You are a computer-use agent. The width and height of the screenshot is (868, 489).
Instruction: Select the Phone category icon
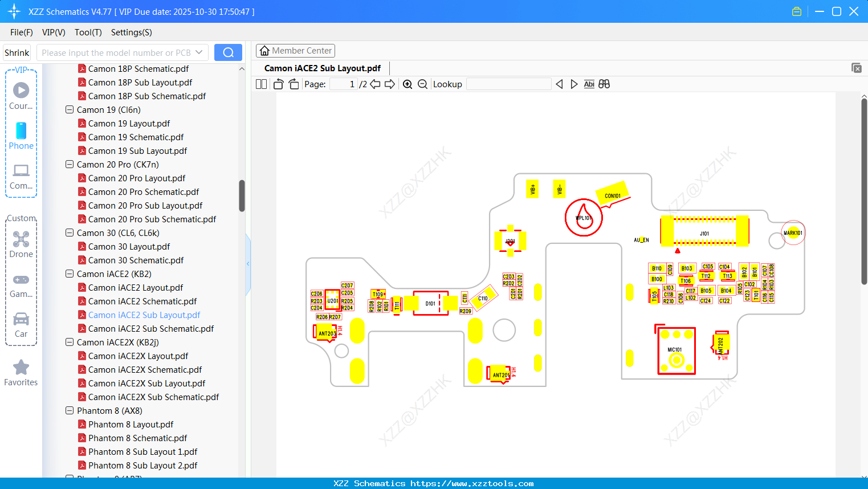click(21, 136)
